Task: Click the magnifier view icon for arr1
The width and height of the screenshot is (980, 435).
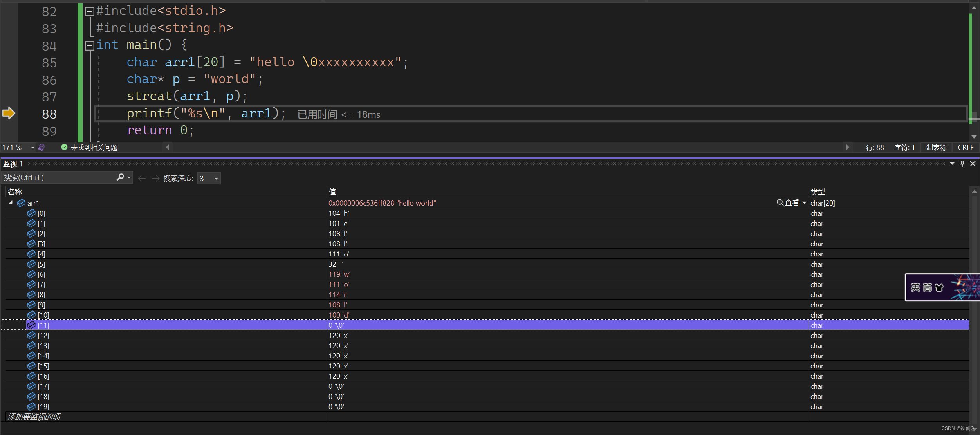Action: pos(780,203)
